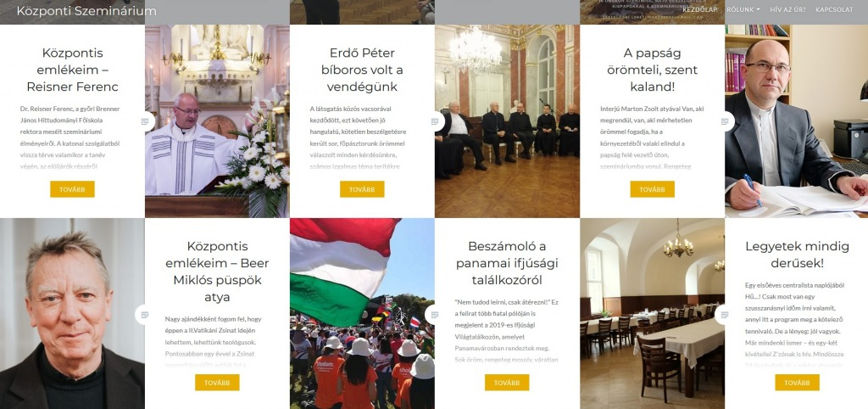
Task: Open the Kapcsolat menu item
Action: pyautogui.click(x=834, y=10)
